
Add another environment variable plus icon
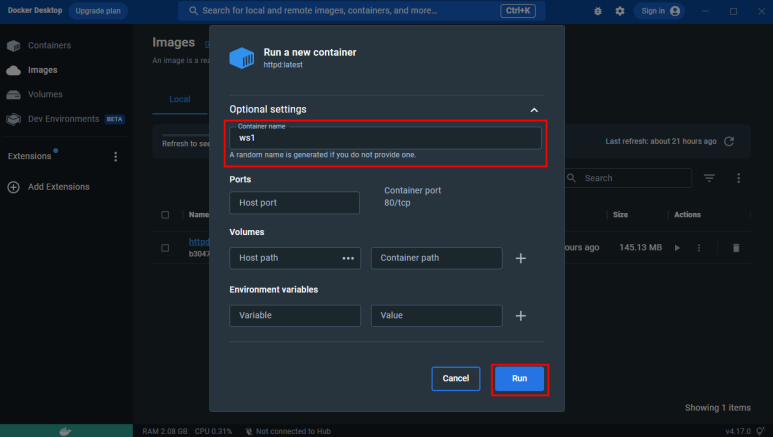pyautogui.click(x=521, y=316)
